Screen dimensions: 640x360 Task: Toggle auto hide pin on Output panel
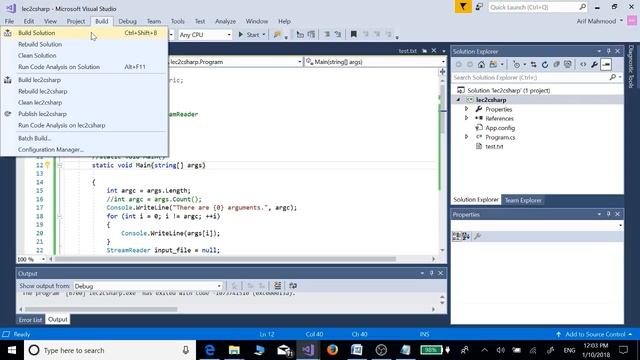(431, 273)
